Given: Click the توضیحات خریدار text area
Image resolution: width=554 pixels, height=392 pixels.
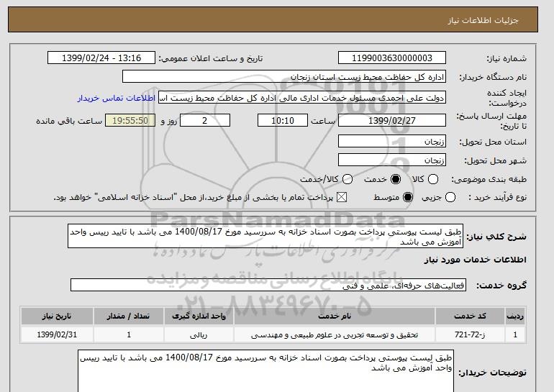Looking at the screenshot, I should coord(265,371).
